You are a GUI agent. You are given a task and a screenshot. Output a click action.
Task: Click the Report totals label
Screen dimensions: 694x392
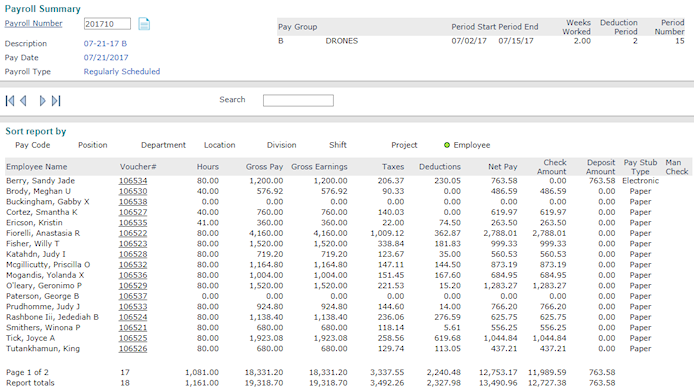pos(30,383)
